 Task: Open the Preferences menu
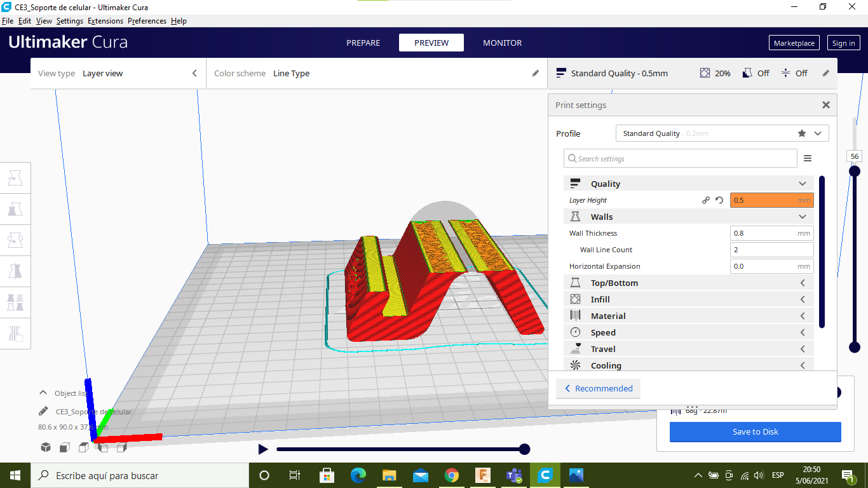click(147, 21)
